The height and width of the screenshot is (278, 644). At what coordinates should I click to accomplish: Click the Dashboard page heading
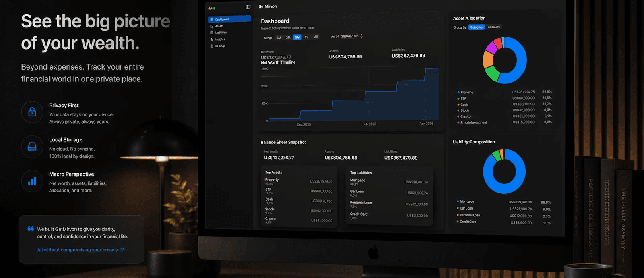click(275, 21)
